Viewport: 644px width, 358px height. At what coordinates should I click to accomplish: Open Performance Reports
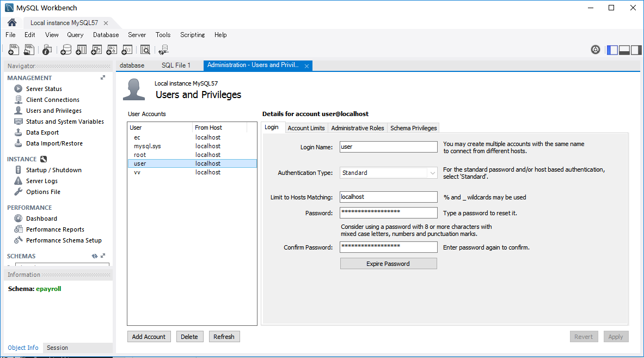[55, 229]
